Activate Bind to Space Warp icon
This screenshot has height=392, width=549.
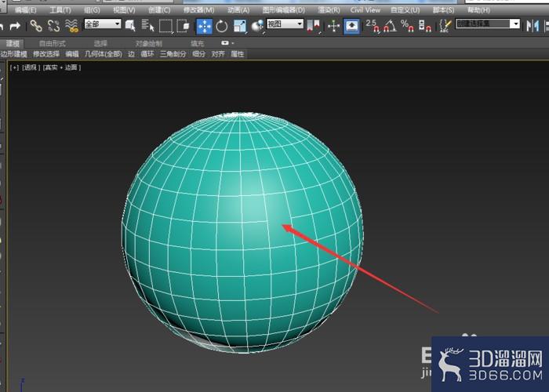click(x=72, y=26)
